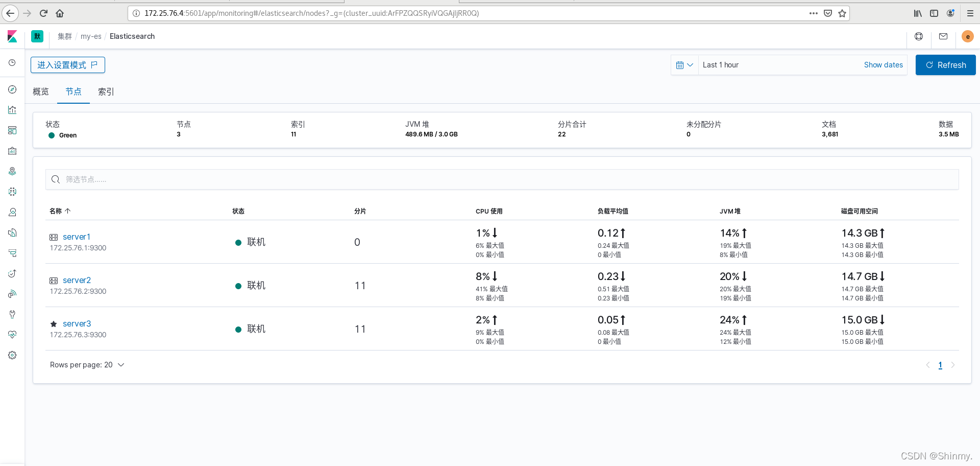Open browser library icon

pyautogui.click(x=918, y=13)
